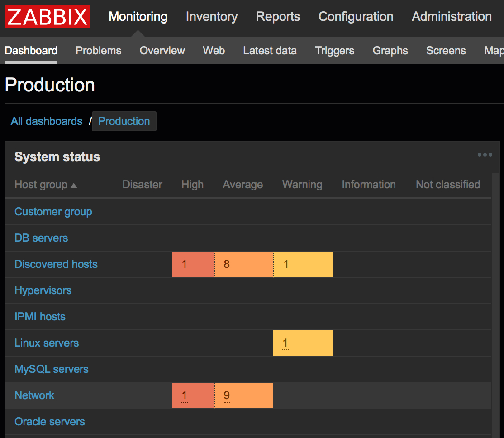This screenshot has height=438, width=504.
Task: Open System status widget three-dots menu
Action: pyautogui.click(x=485, y=155)
